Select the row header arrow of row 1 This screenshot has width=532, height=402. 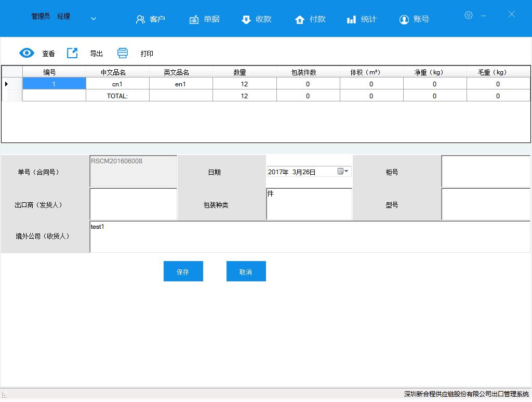(12, 84)
